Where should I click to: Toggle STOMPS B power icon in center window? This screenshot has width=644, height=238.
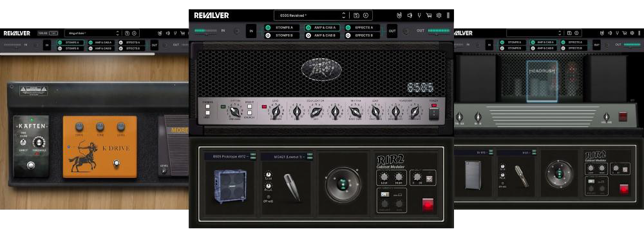[x=268, y=35]
